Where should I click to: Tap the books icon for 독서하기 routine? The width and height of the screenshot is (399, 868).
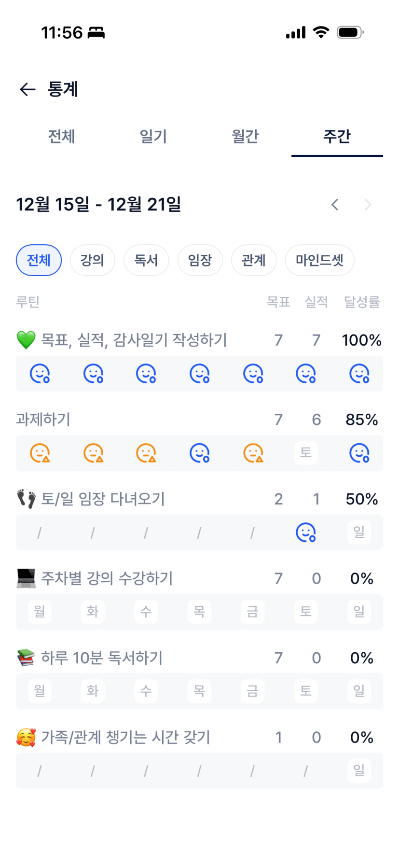pyautogui.click(x=26, y=658)
